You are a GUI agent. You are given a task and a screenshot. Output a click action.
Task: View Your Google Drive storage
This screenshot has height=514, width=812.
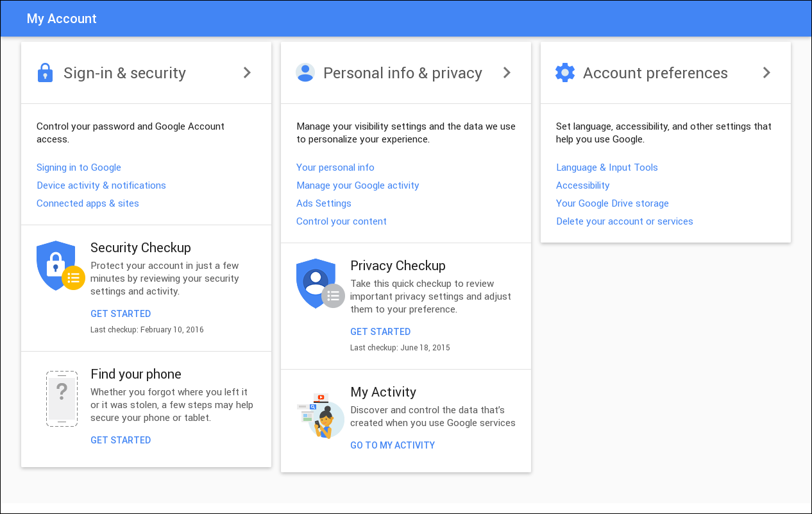coord(613,203)
